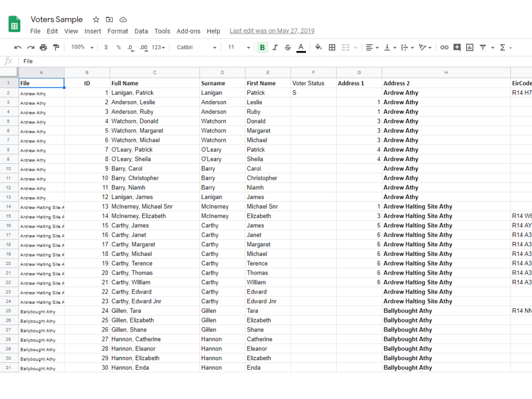The height and width of the screenshot is (399, 532).
Task: Create a filter
Action: pos(483,47)
